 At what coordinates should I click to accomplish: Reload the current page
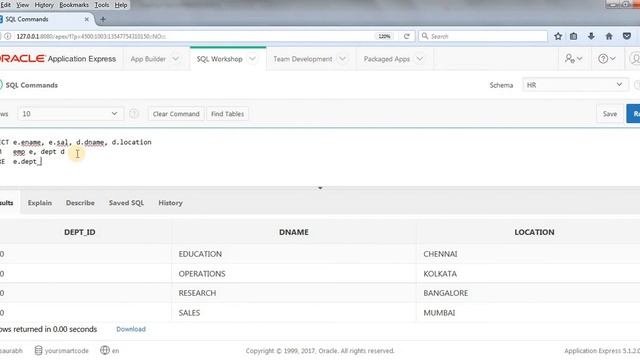[x=407, y=36]
